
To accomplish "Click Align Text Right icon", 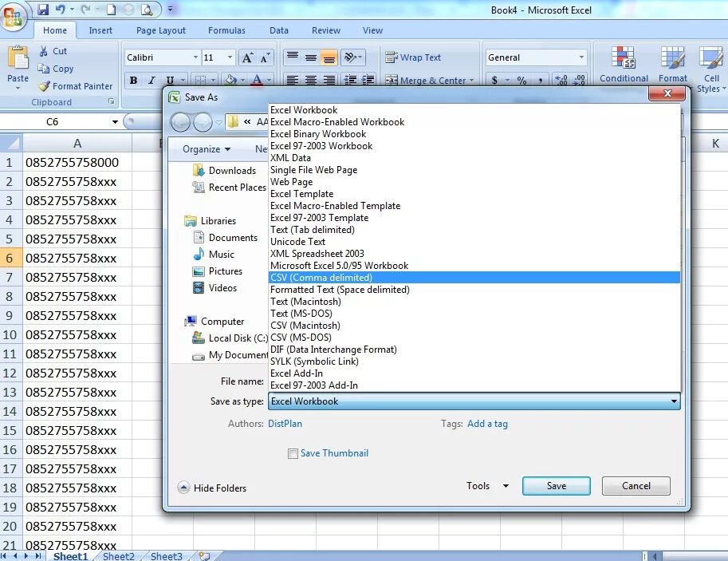I will (329, 80).
